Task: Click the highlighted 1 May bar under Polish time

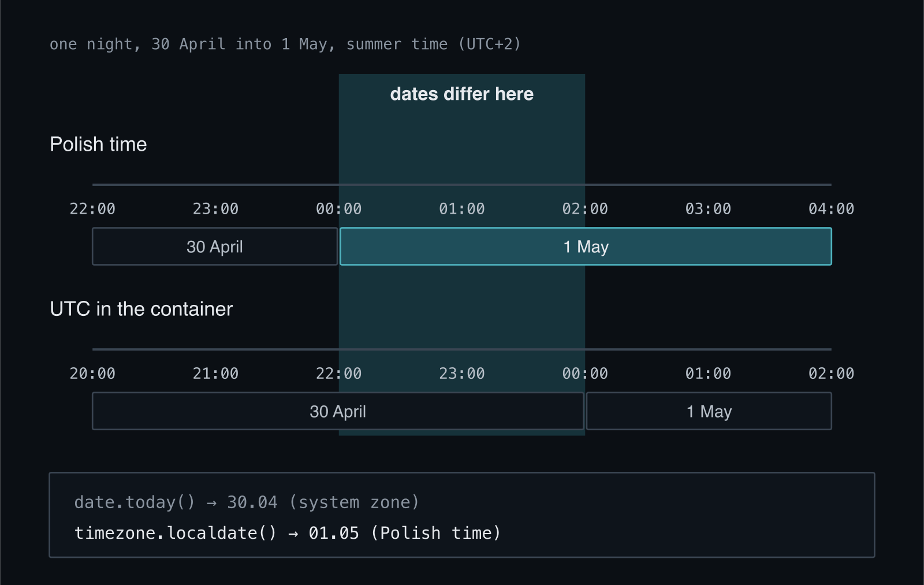Action: point(586,247)
